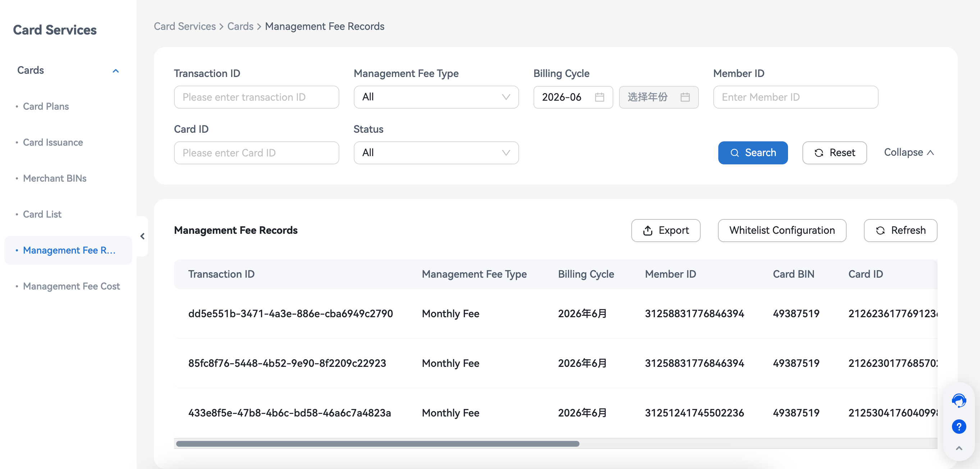Open the Management Fee Type dropdown
The height and width of the screenshot is (469, 980).
coord(436,97)
